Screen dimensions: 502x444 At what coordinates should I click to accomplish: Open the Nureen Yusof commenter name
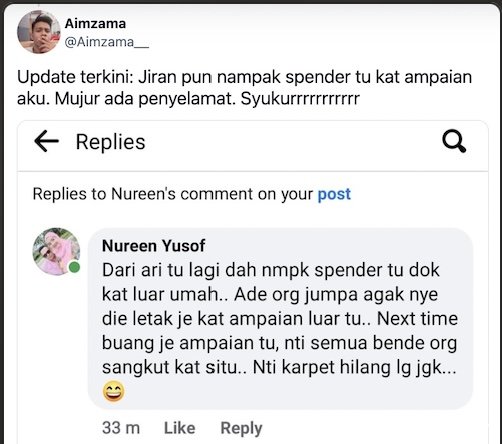[154, 246]
